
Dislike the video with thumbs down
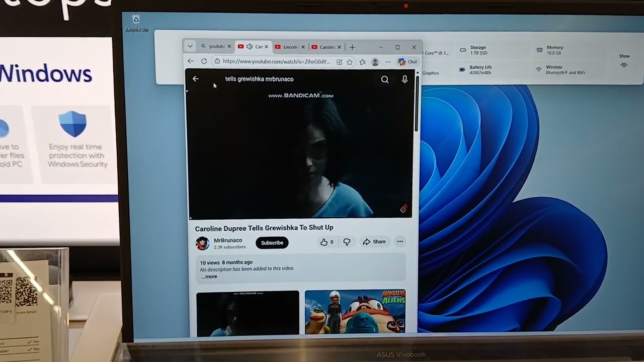[x=347, y=242]
